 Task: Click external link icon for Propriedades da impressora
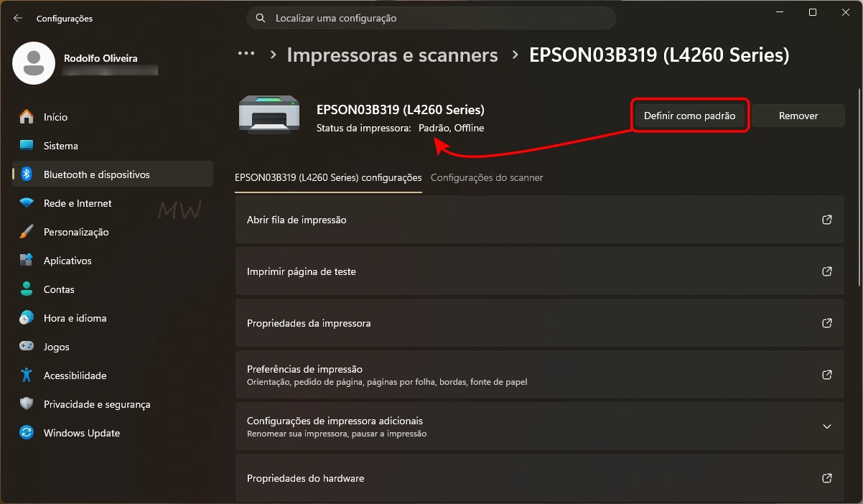click(x=827, y=323)
